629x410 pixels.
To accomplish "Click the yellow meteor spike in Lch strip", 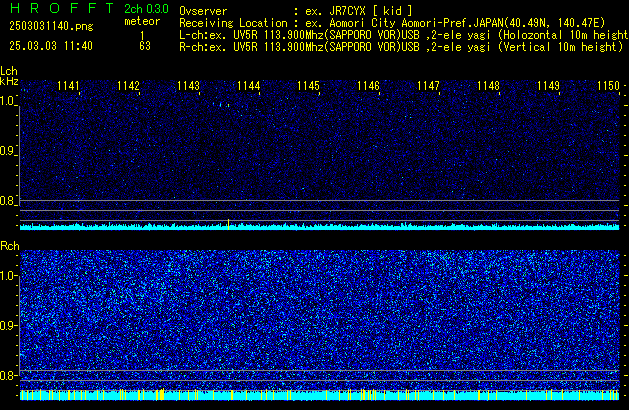I will 228,224.
